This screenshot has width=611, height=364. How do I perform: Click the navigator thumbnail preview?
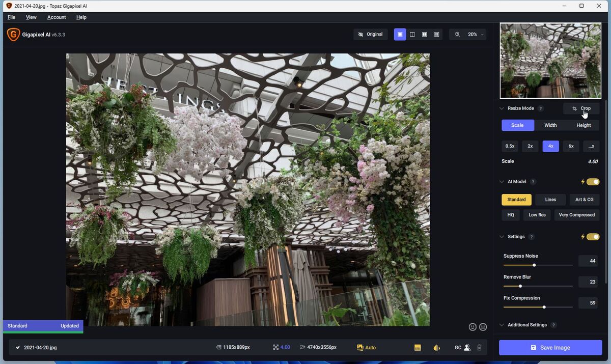[550, 61]
